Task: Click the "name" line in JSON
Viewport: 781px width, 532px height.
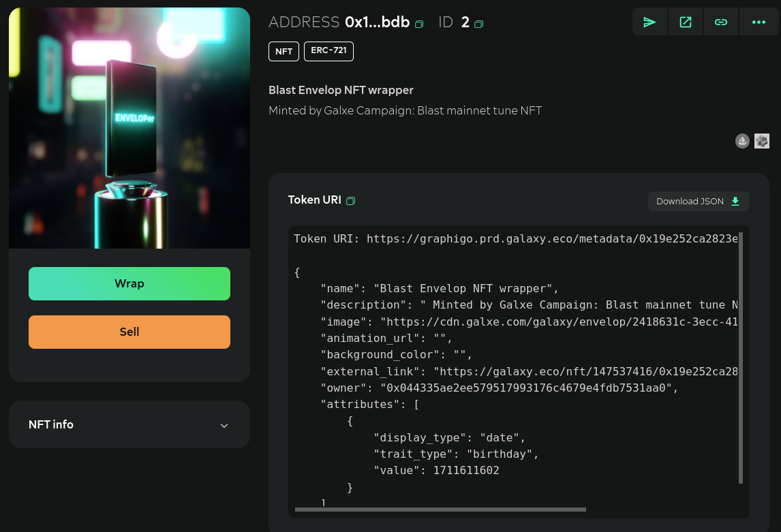Action: point(440,289)
